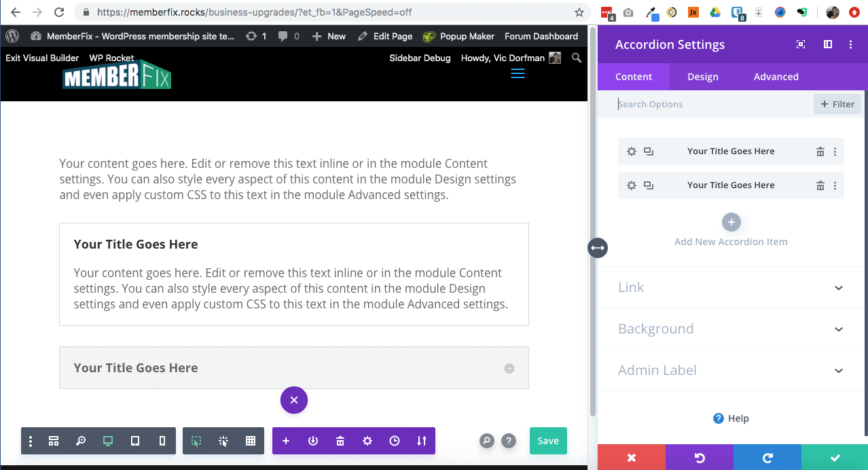The height and width of the screenshot is (470, 868).
Task: Switch to the Design tab
Action: (702, 77)
